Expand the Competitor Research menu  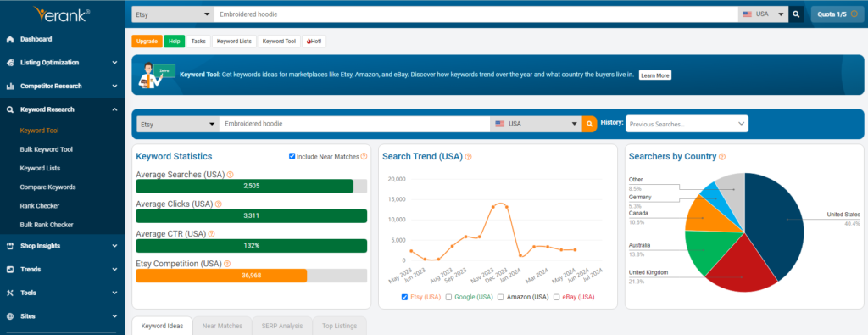pos(114,87)
